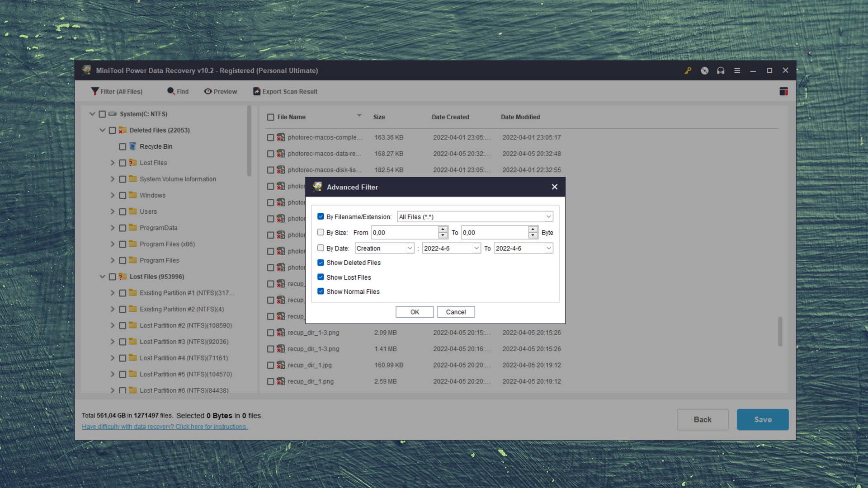
Task: Expand Lost Partition #2 (NTFS)(108590)
Action: (113, 325)
